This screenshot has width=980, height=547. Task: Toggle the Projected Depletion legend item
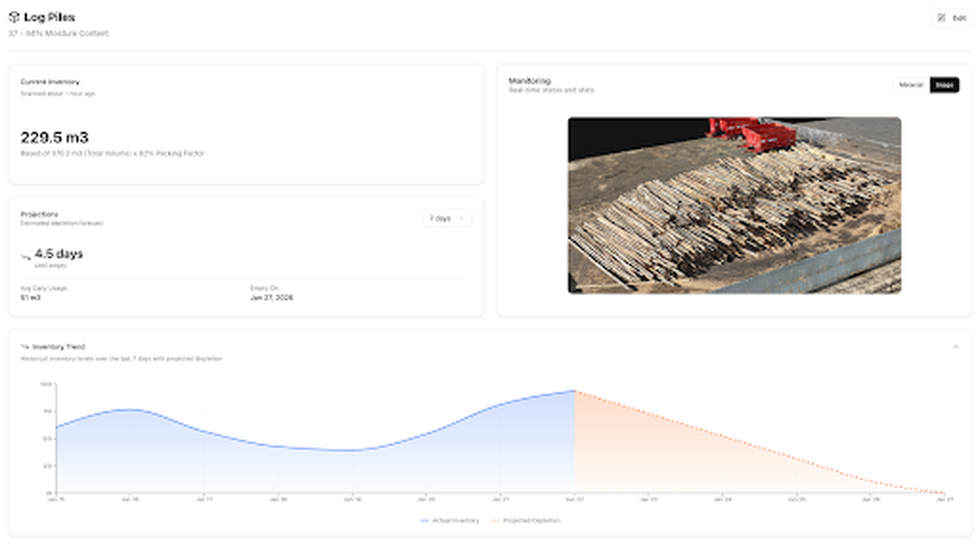click(525, 520)
